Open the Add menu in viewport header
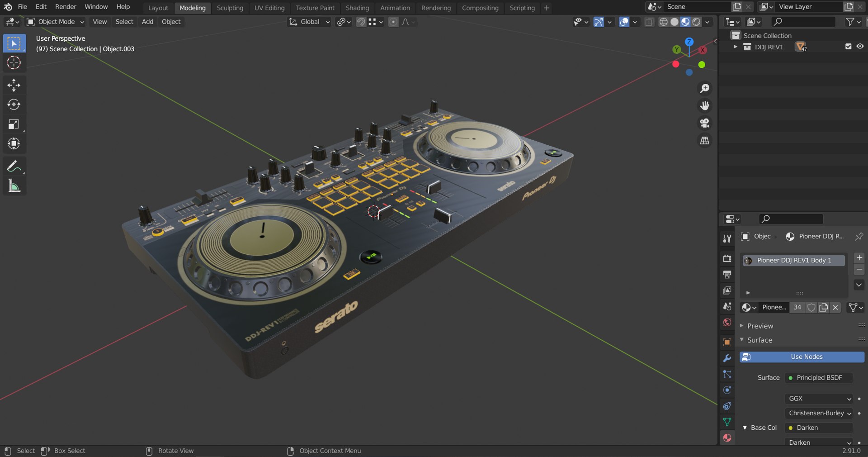This screenshot has width=868, height=457. click(147, 22)
